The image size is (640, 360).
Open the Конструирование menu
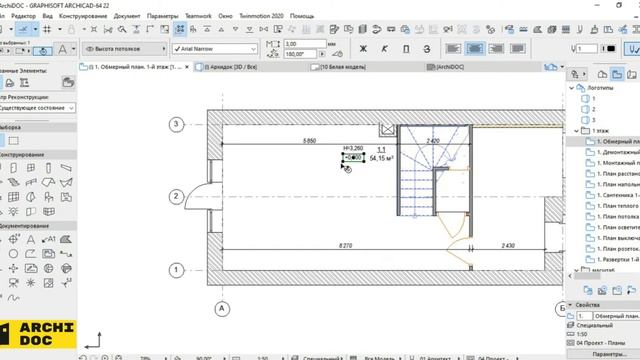[83, 16]
